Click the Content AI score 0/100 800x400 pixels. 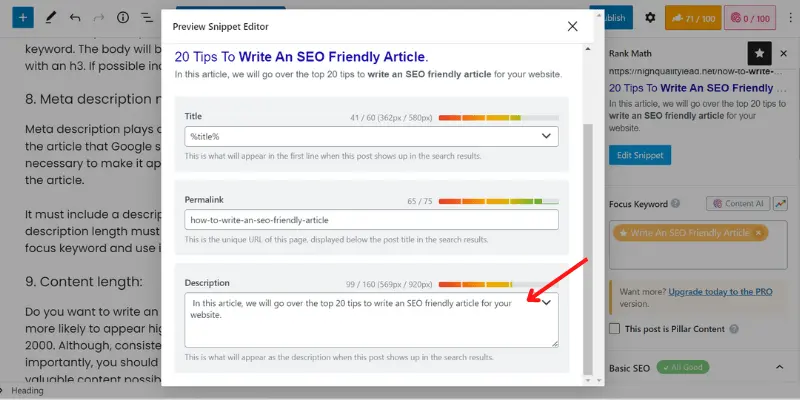click(x=750, y=18)
